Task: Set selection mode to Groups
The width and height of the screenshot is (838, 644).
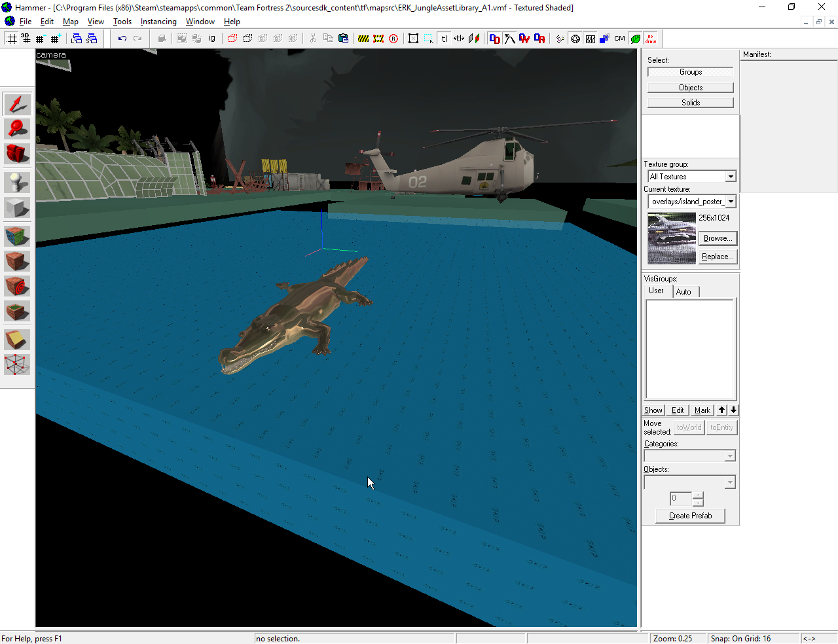Action: [x=691, y=72]
